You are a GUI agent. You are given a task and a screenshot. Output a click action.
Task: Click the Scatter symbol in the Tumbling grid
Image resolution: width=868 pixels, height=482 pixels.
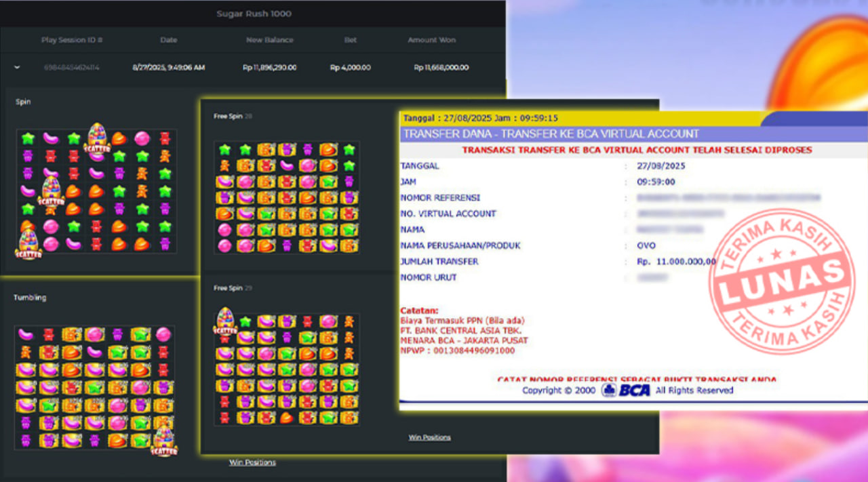(x=164, y=441)
